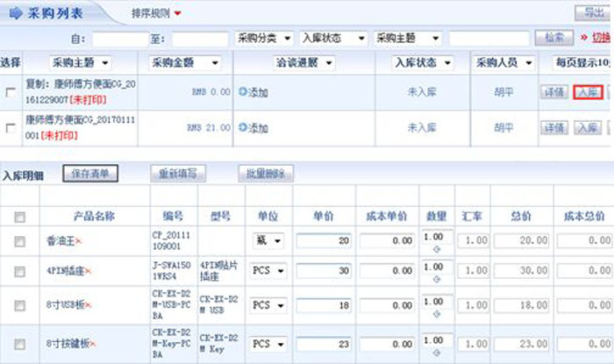This screenshot has height=364, width=614.
Task: Click the add icon in the first purchase row
Action: pyautogui.click(x=243, y=92)
